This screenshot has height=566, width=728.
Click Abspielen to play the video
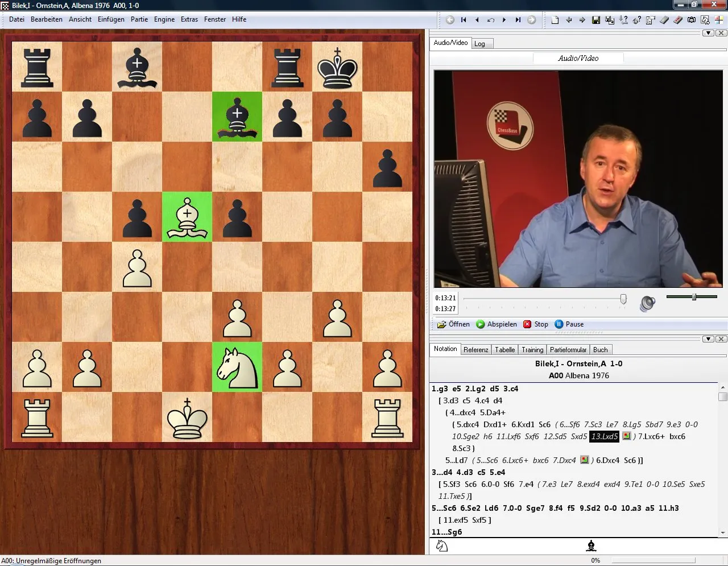[497, 324]
